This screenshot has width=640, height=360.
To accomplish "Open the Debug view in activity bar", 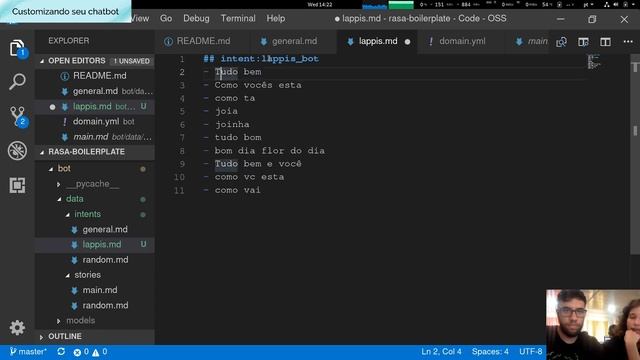I will pyautogui.click(x=17, y=151).
